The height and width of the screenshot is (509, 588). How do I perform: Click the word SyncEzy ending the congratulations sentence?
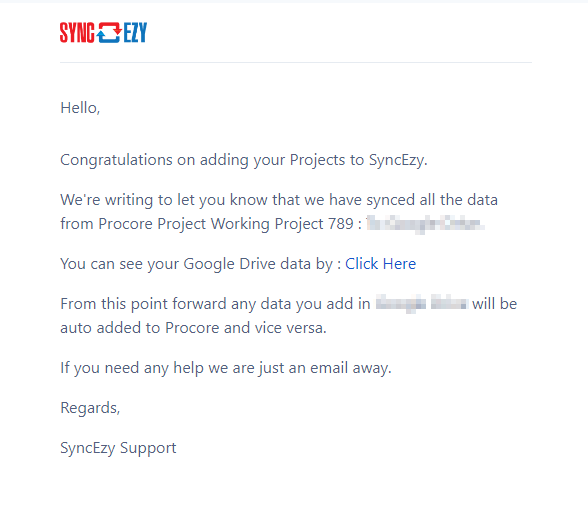pyautogui.click(x=398, y=160)
